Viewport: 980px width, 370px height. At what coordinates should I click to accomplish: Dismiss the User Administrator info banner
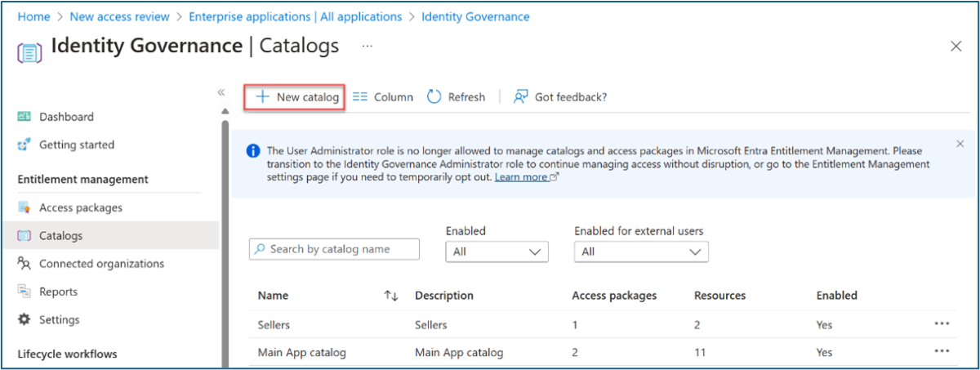960,144
